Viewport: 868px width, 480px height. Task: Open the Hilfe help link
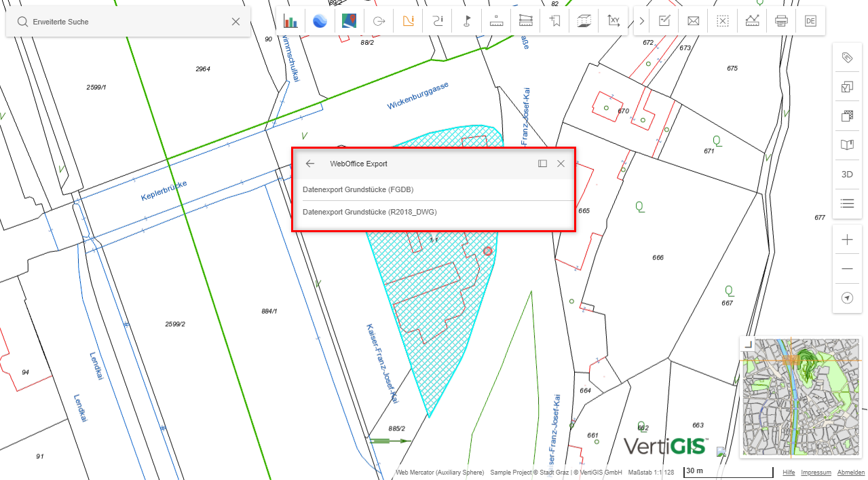(x=788, y=472)
